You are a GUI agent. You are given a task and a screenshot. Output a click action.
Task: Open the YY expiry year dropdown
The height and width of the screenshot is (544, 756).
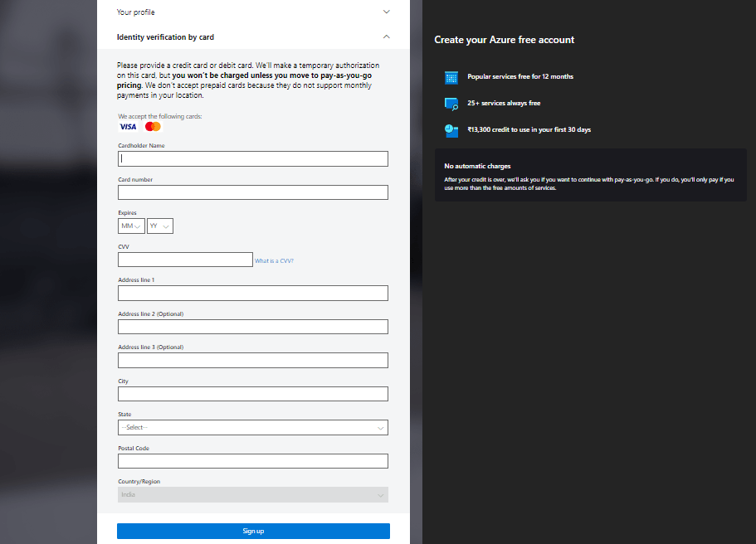(159, 226)
